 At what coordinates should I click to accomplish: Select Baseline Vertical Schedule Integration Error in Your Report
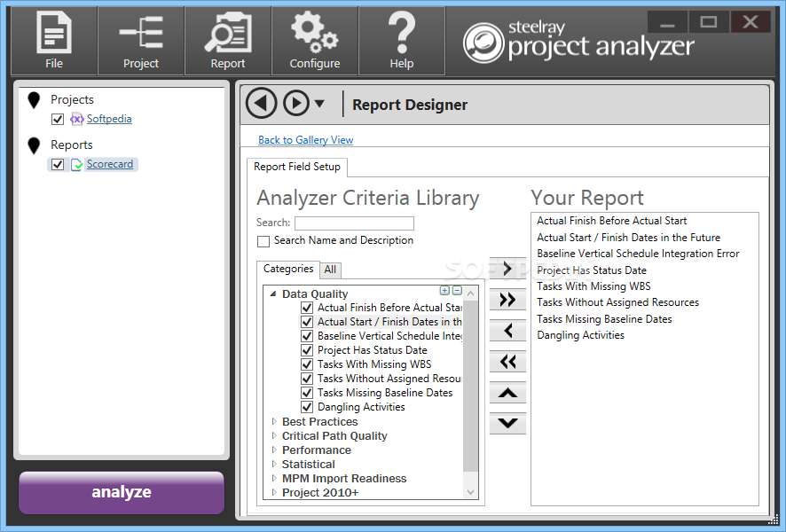pos(638,254)
